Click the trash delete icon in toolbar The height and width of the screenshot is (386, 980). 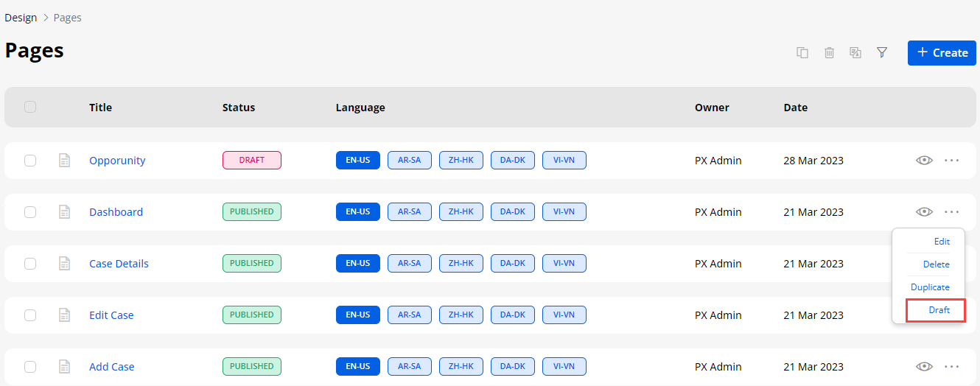pyautogui.click(x=829, y=52)
